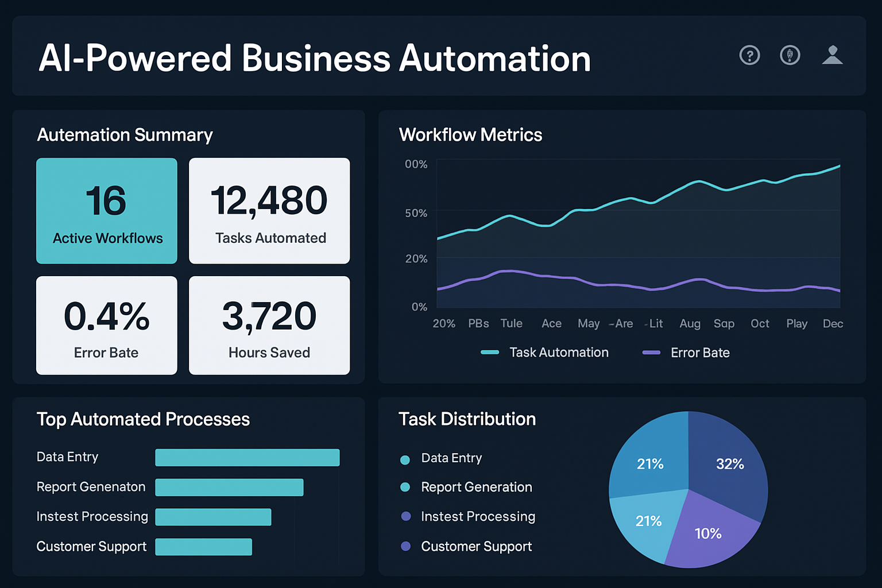Open the user profile icon
882x588 pixels.
(x=832, y=55)
